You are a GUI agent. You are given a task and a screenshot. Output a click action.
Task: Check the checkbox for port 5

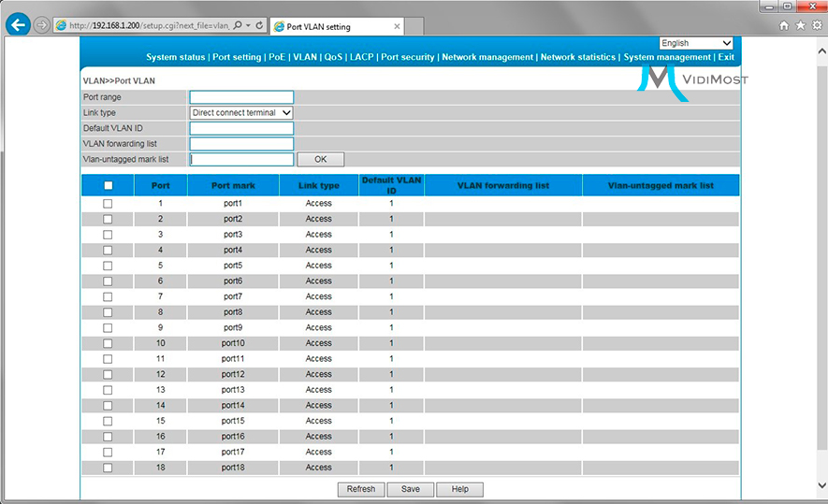(x=108, y=266)
